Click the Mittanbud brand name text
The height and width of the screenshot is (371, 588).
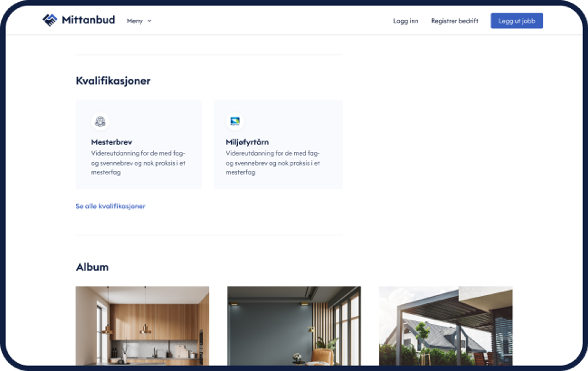tap(88, 20)
